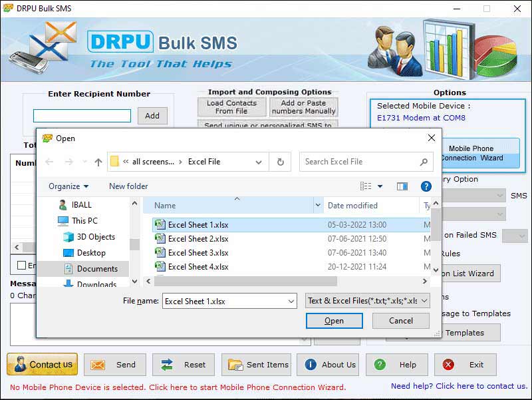Open Sent Items via its icon
Screen dimensions: 532x400
[x=237, y=365]
